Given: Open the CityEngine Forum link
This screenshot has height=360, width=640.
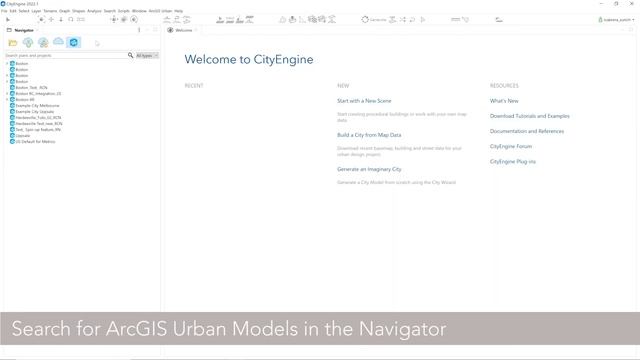Looking at the screenshot, I should [x=511, y=146].
